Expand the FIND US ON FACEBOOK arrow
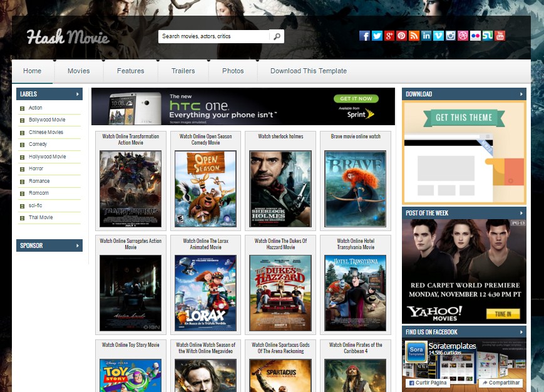The image size is (544, 392). [x=521, y=332]
